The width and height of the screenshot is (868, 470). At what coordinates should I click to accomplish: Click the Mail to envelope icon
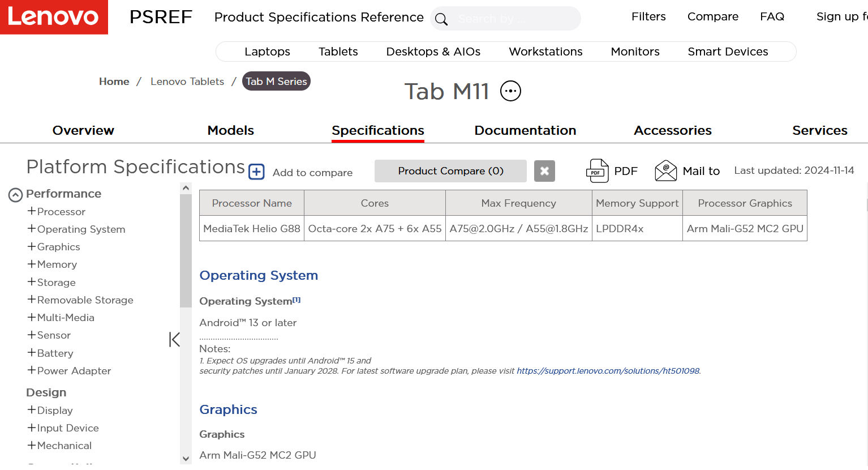(x=665, y=171)
